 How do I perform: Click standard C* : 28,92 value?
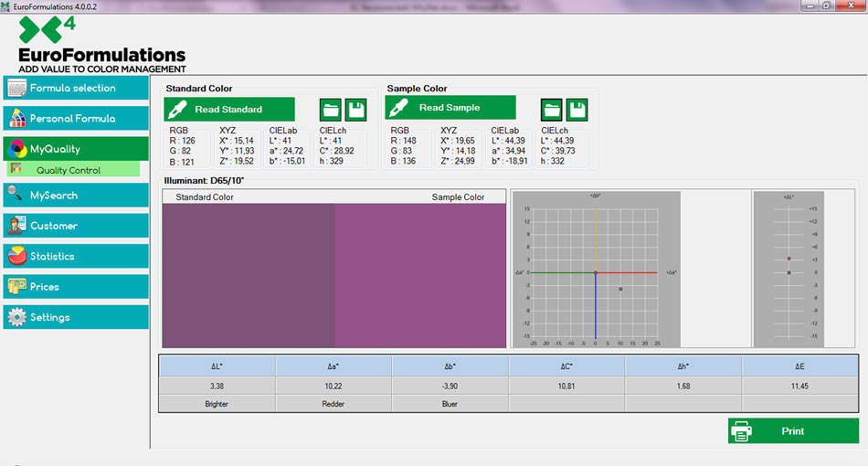(x=336, y=151)
